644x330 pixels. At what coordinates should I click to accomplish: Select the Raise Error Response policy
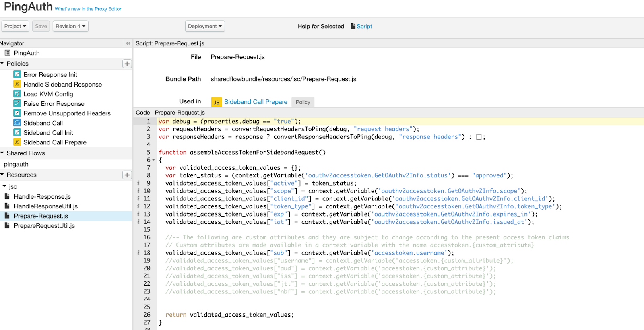tap(54, 103)
